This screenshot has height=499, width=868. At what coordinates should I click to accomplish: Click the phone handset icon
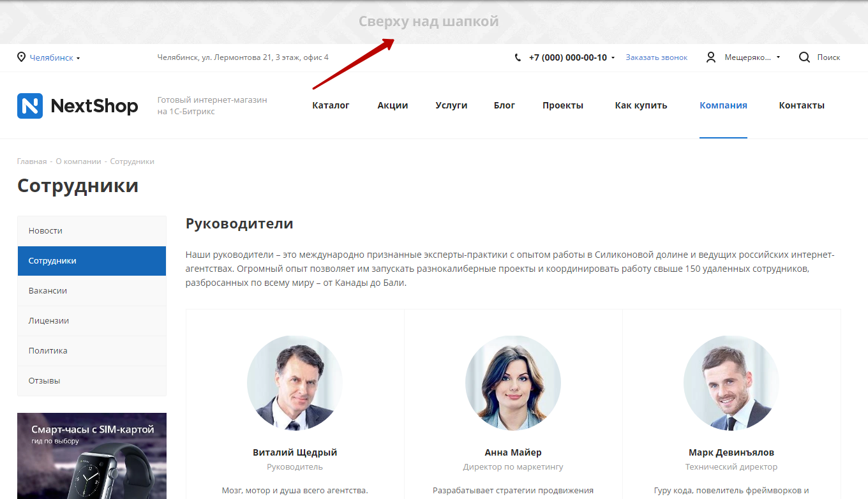coord(518,57)
